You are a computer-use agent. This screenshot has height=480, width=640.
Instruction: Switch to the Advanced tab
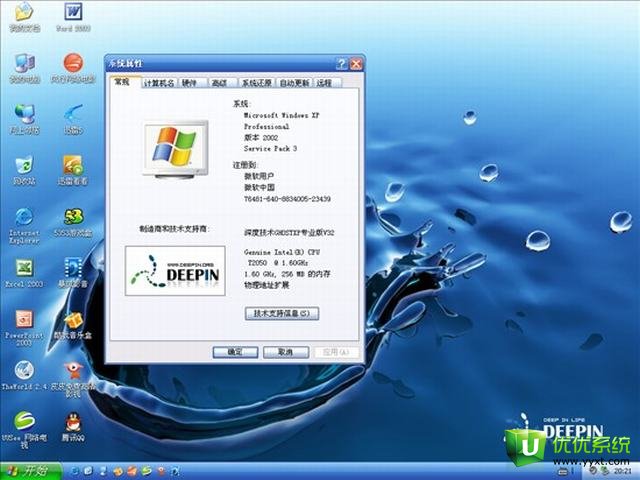tap(222, 83)
